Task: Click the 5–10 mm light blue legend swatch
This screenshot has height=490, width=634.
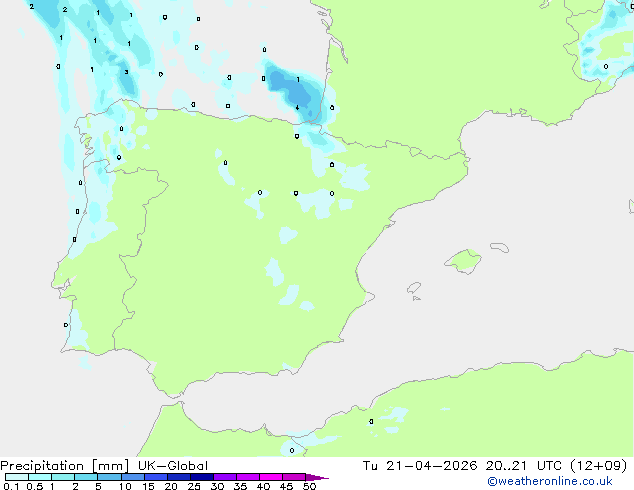Action: point(109,477)
